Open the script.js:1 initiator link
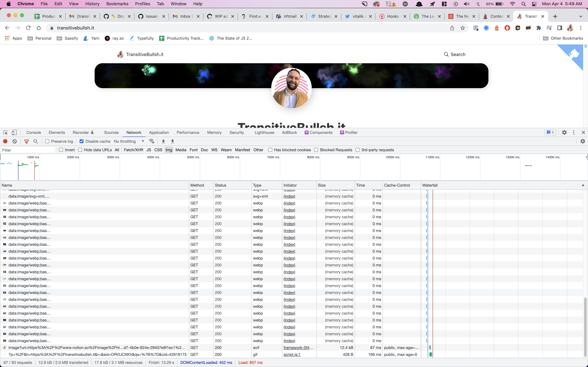 tap(292, 354)
